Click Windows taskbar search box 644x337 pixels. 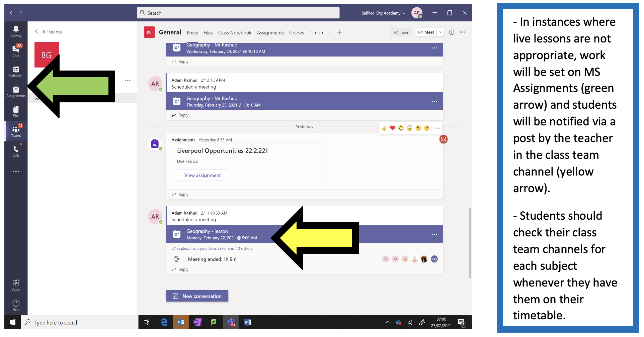pyautogui.click(x=80, y=322)
